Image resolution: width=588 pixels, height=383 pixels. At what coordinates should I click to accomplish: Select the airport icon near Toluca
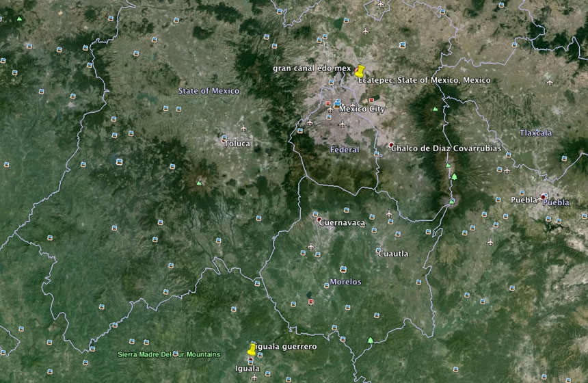coord(243,128)
